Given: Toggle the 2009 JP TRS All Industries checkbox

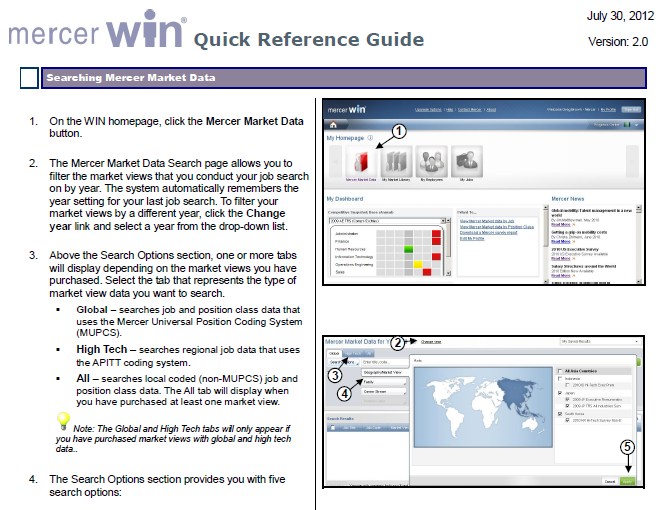Looking at the screenshot, I should [x=567, y=406].
